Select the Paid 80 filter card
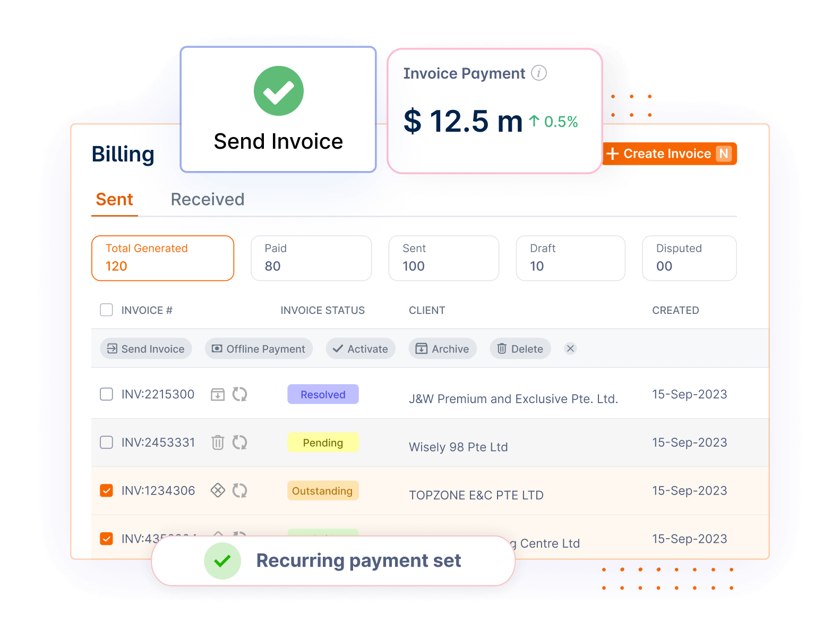 (311, 258)
